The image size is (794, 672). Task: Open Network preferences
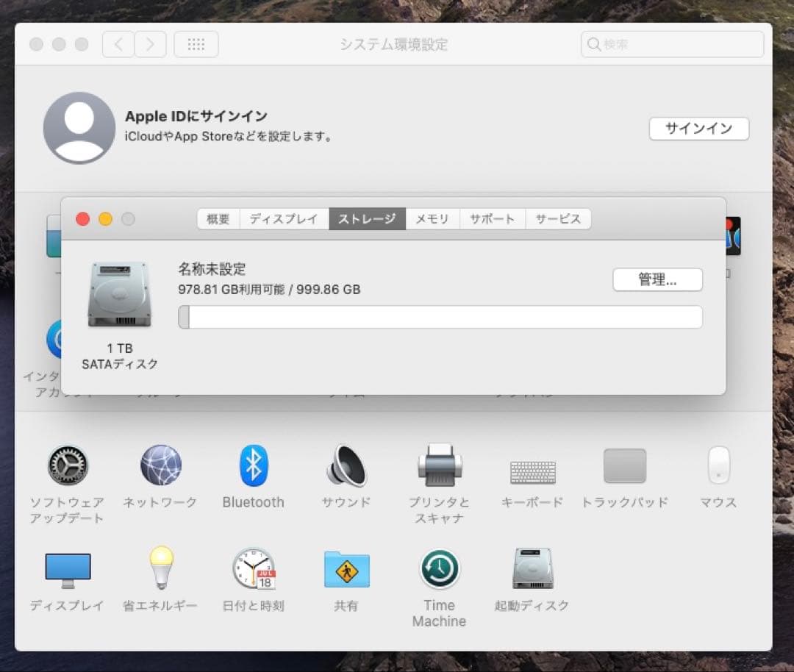160,466
